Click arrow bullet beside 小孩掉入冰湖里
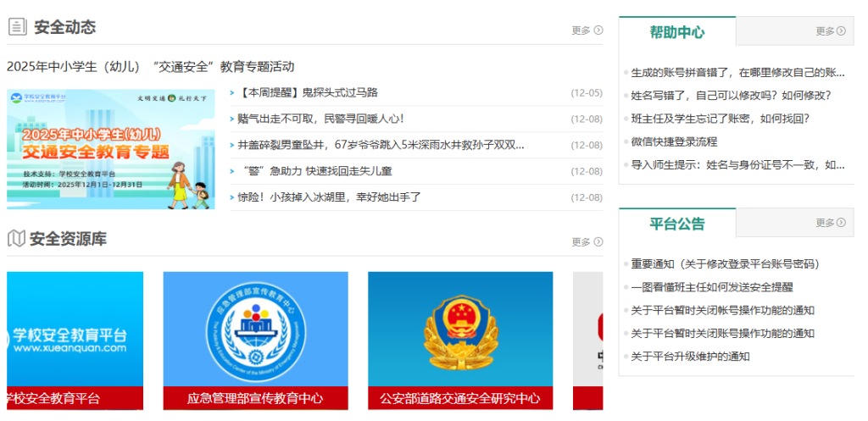 232,197
